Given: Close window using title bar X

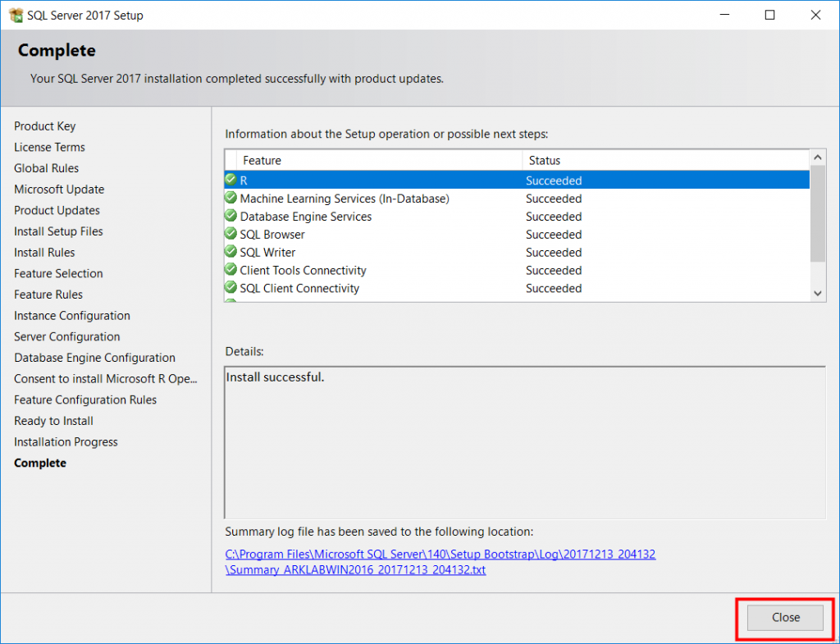Looking at the screenshot, I should click(x=815, y=15).
